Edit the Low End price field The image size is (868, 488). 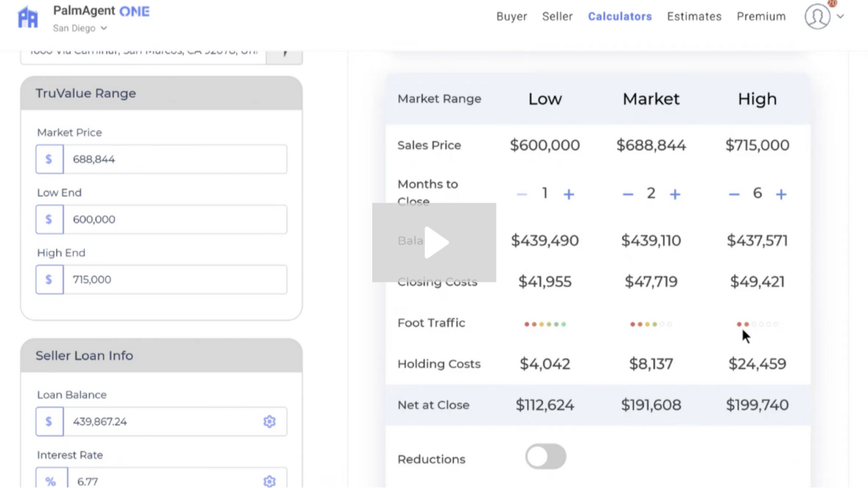click(175, 220)
